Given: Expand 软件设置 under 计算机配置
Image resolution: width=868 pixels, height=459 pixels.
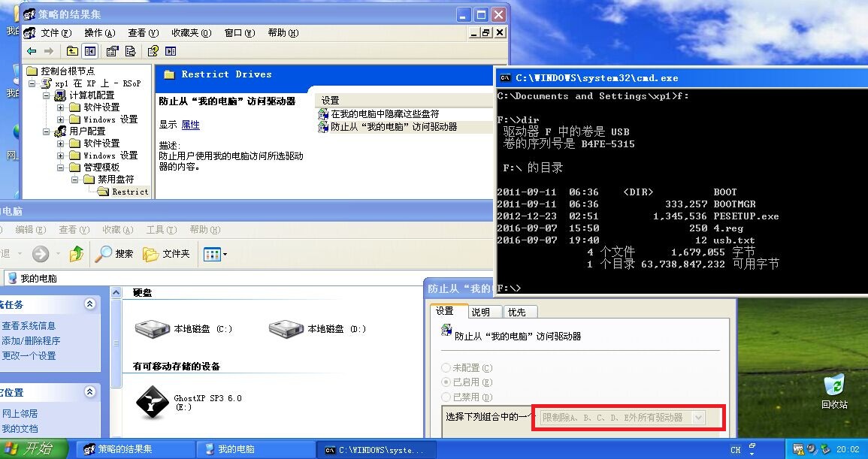Looking at the screenshot, I should click(60, 107).
